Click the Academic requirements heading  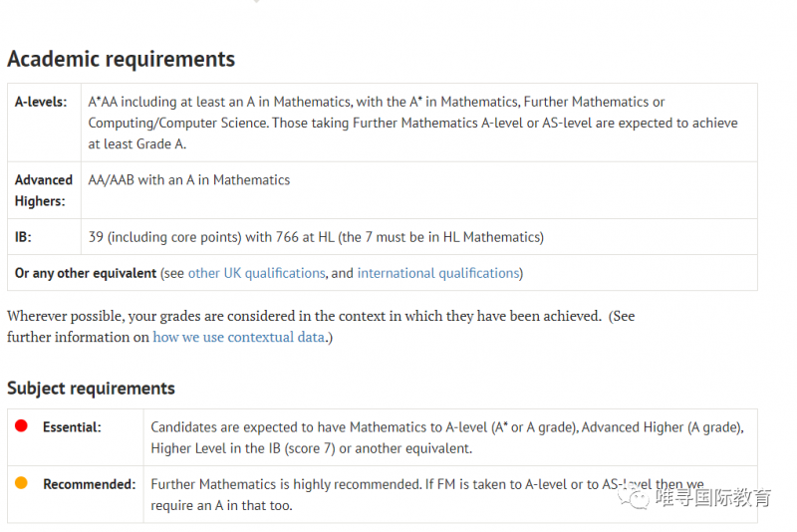121,59
